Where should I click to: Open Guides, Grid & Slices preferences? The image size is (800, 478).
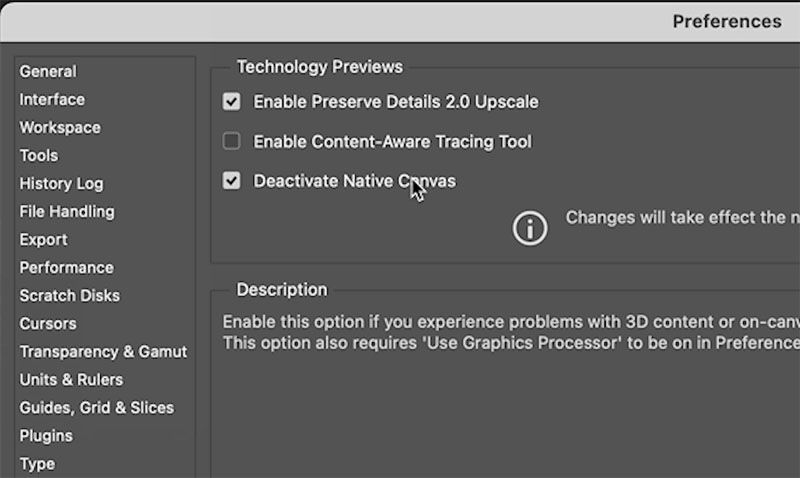(96, 408)
